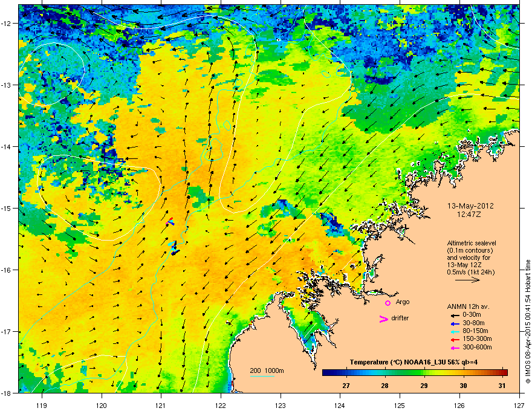This screenshot has width=532, height=411.
Task: Click the magenta Argo circle marker in legend
Action: [388, 303]
